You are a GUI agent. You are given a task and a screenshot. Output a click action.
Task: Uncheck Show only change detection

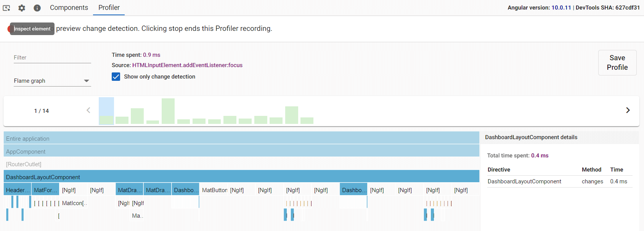point(116,77)
